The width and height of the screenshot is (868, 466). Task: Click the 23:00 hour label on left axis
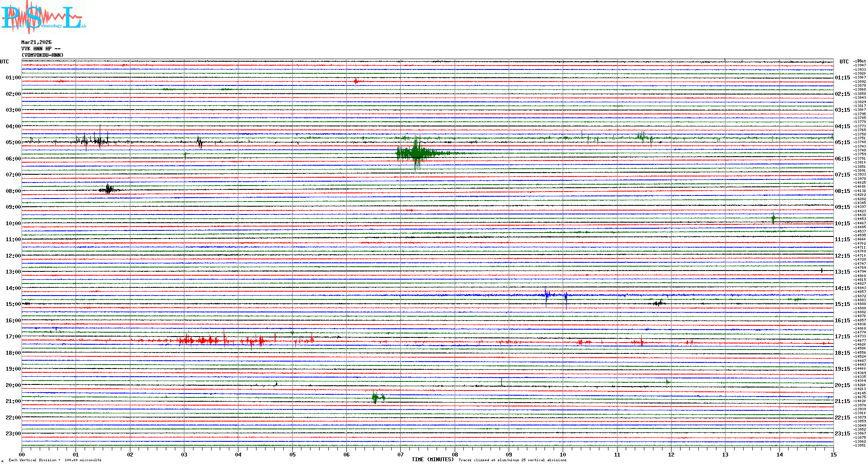(x=13, y=434)
